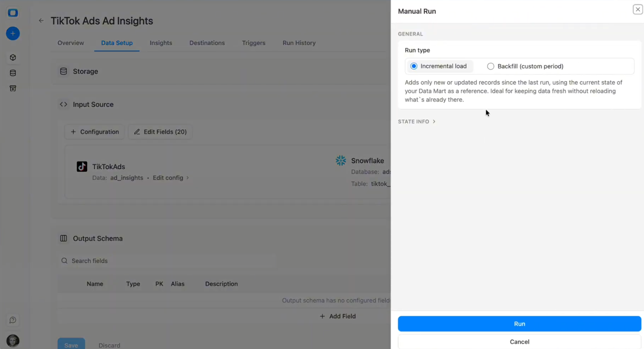Open the user avatar at bottom left
644x349 pixels.
13,340
